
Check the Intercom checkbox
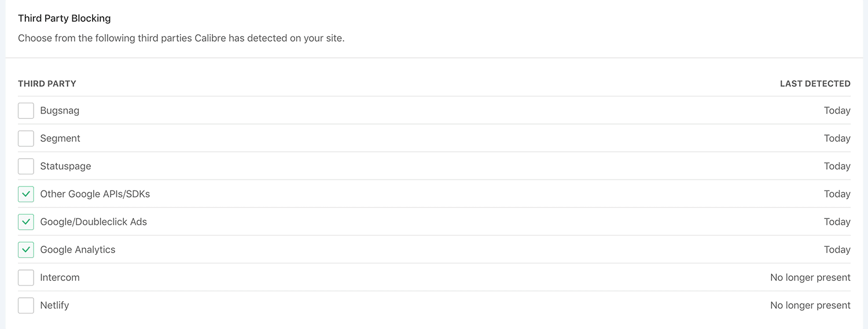[26, 277]
